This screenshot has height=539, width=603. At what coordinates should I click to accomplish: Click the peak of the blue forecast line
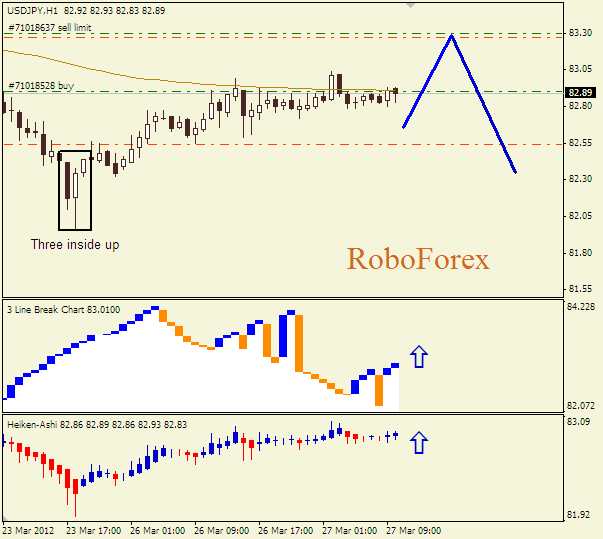pos(452,36)
